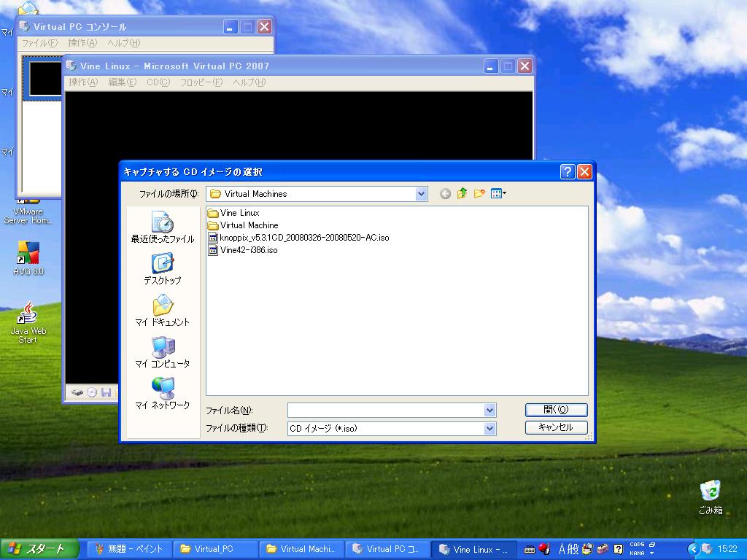
Task: Open the ごみ箱 recycle bin icon
Action: tap(711, 497)
